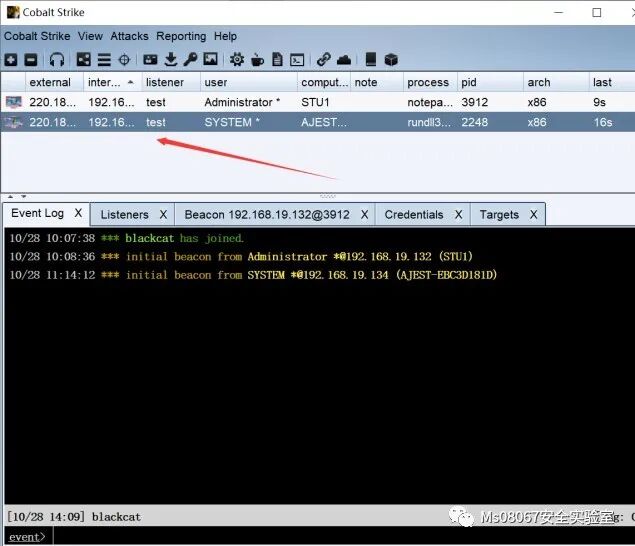Click the terminal icon for scripted web delivery

[297, 60]
